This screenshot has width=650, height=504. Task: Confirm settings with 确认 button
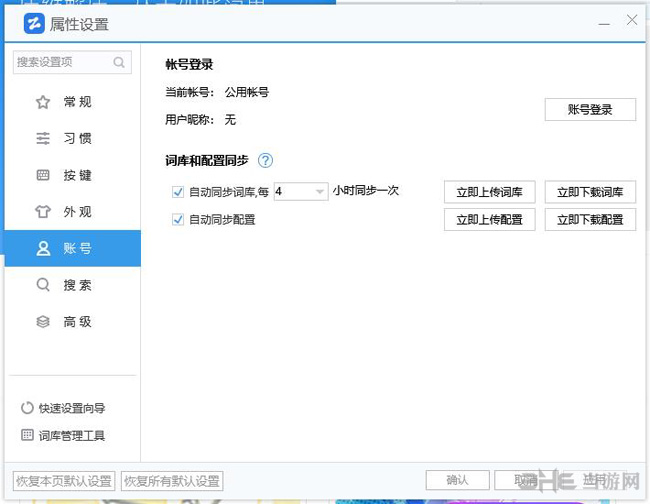click(x=457, y=480)
